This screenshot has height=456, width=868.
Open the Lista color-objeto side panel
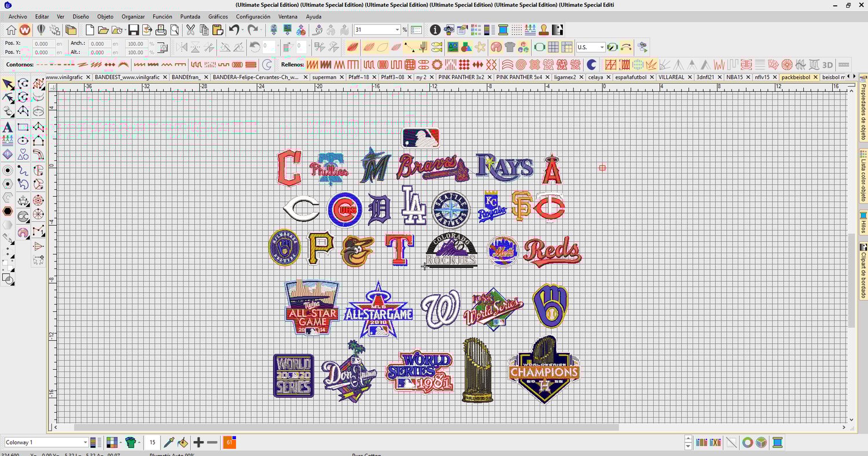[863, 176]
